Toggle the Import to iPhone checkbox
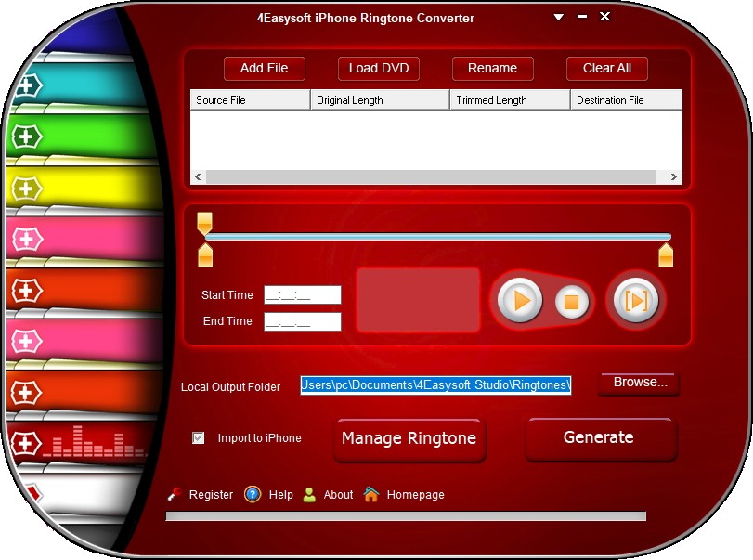753x560 pixels. [x=199, y=438]
